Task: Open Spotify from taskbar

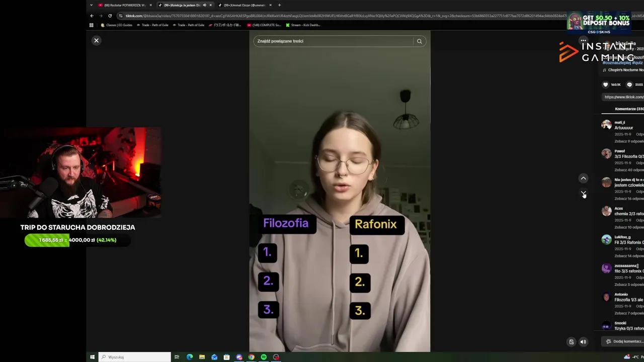Action: [x=264, y=357]
